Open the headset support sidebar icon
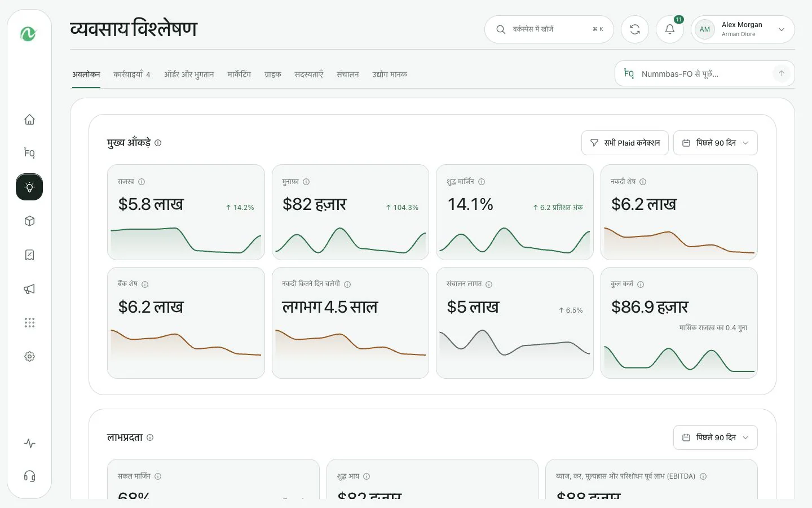Screen dimensions: 812x508 click(29, 476)
